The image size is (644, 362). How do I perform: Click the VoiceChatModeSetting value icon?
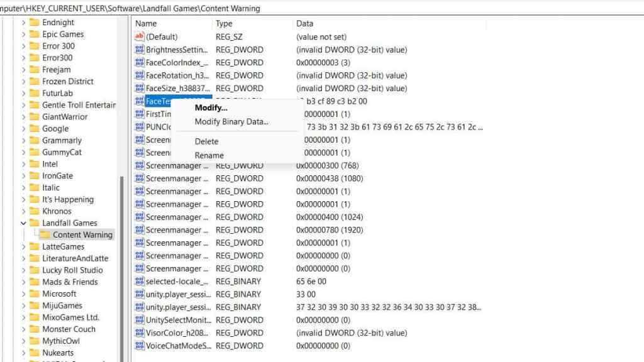(140, 346)
